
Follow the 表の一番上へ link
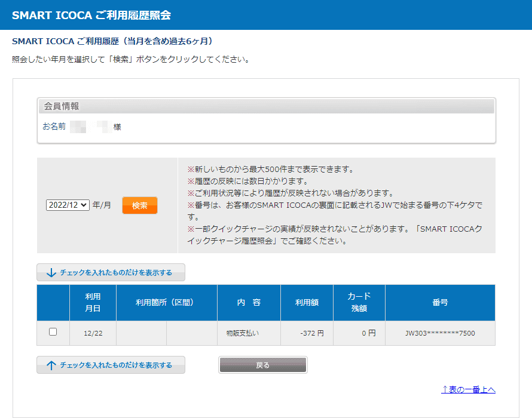(x=468, y=389)
